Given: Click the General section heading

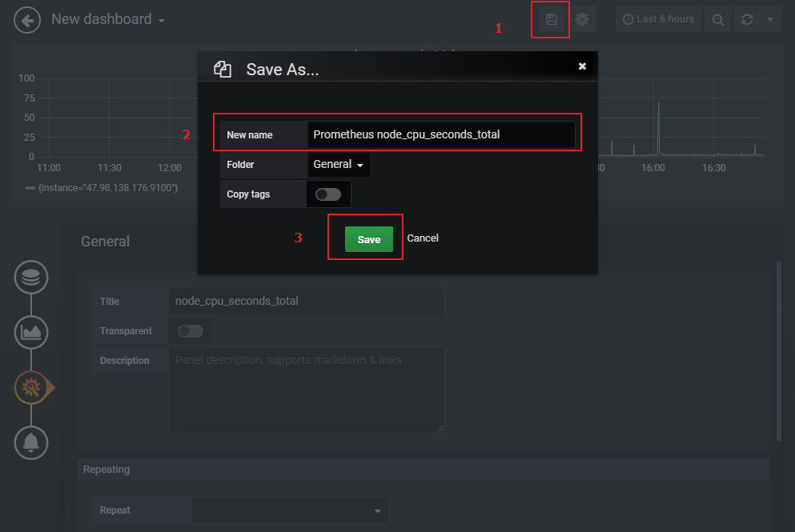Looking at the screenshot, I should coord(105,241).
